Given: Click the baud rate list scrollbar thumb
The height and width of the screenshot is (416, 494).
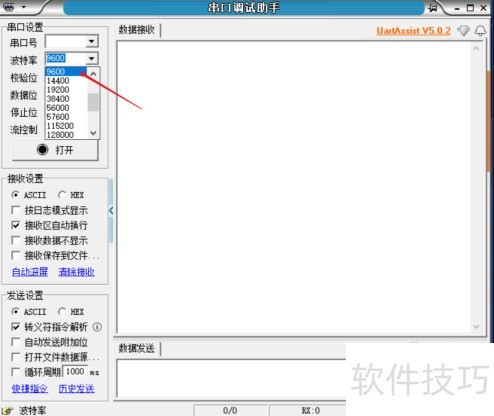Looking at the screenshot, I should click(94, 102).
